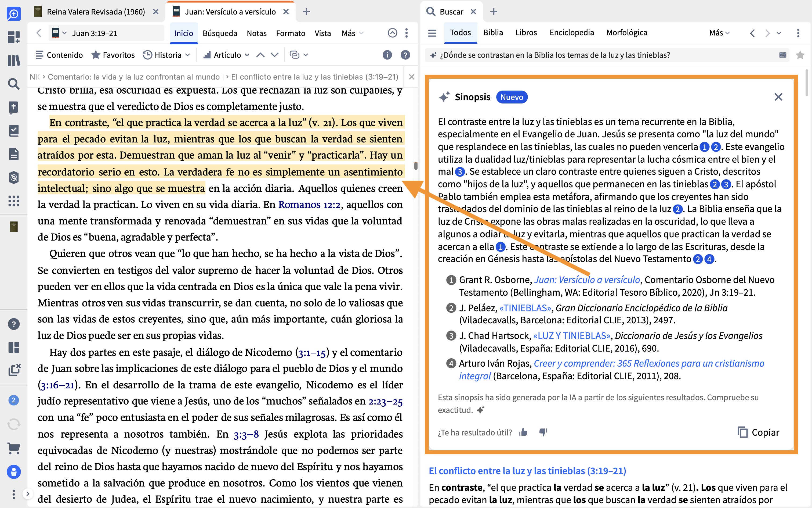Open the pinned book shortcut in sidebar
The width and height of the screenshot is (812, 508).
[14, 227]
